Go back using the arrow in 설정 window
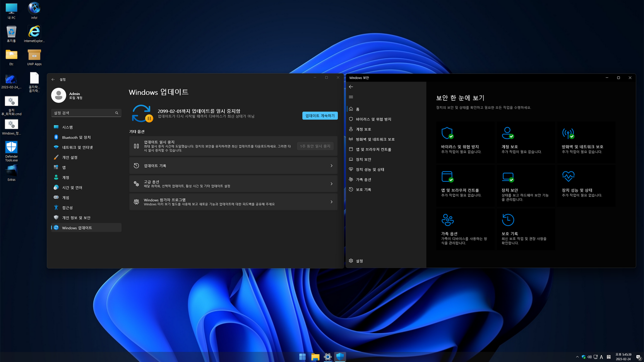 pyautogui.click(x=53, y=79)
